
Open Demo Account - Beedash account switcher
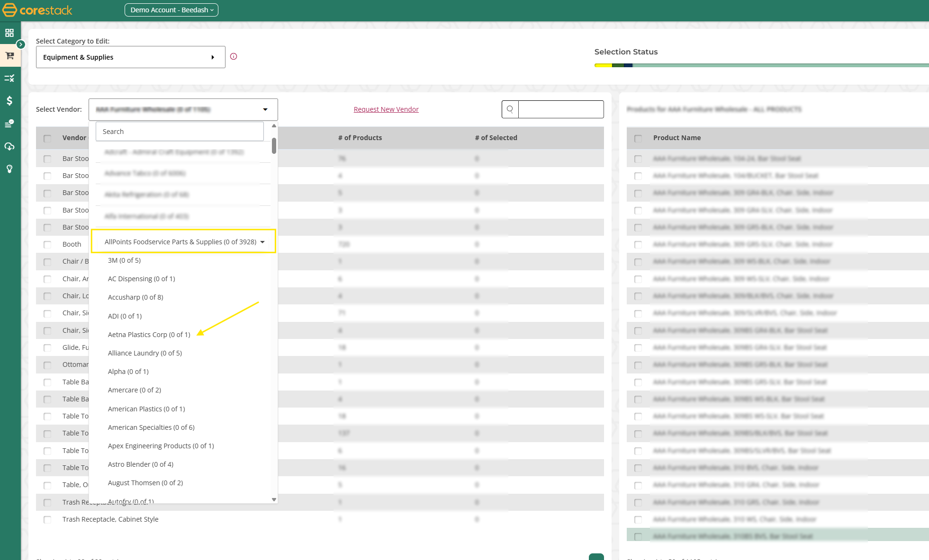click(171, 10)
